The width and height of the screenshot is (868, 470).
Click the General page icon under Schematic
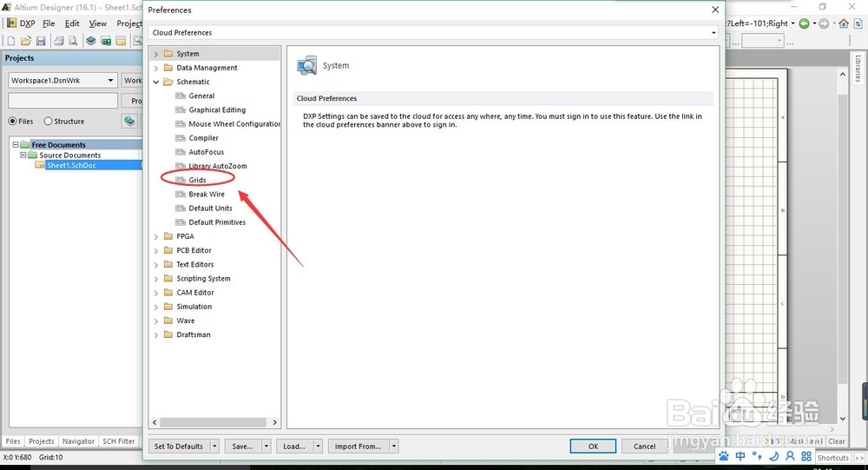point(181,96)
